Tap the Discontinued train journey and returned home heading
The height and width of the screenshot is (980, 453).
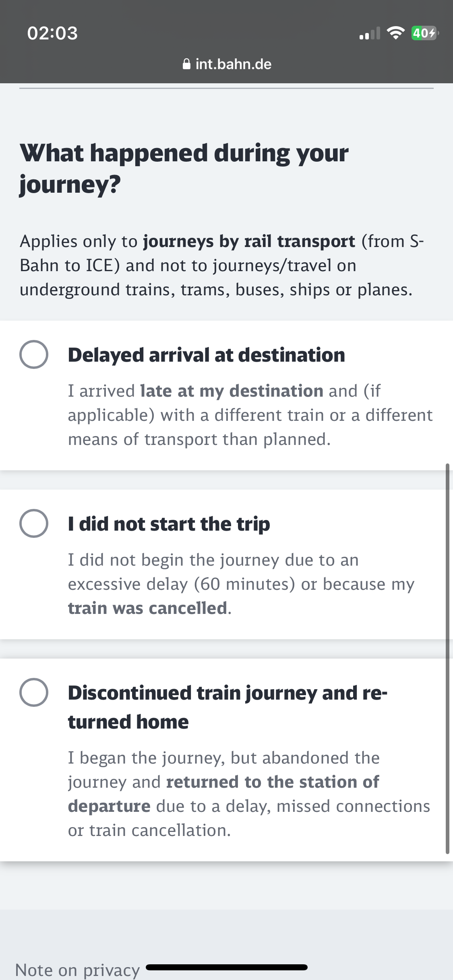pos(228,707)
